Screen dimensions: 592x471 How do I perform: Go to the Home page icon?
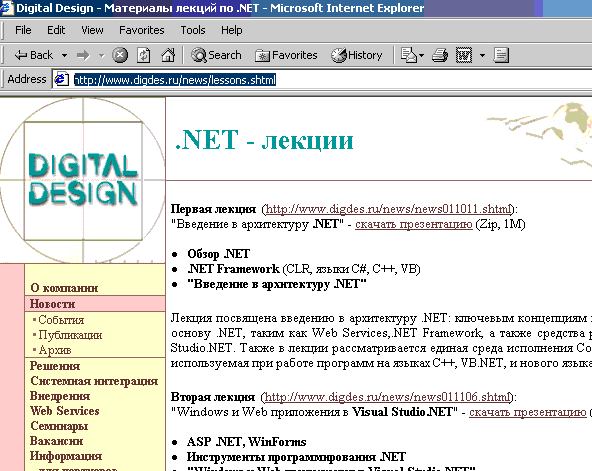coord(168,55)
